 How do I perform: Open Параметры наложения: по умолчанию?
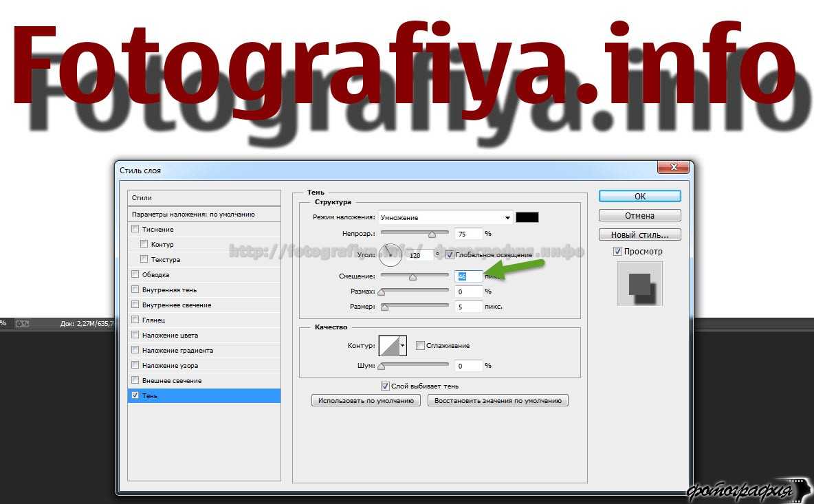tap(204, 214)
